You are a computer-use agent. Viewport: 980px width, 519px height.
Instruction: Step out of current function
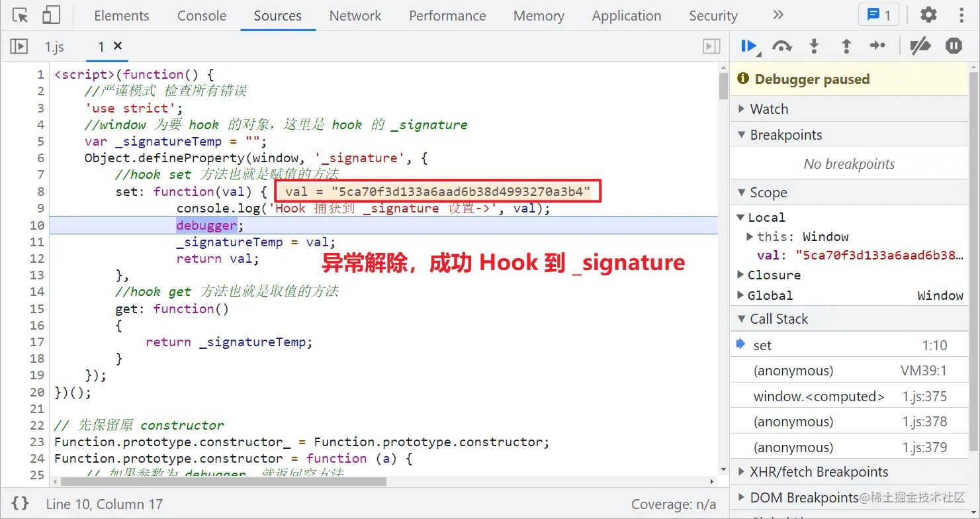click(x=846, y=46)
